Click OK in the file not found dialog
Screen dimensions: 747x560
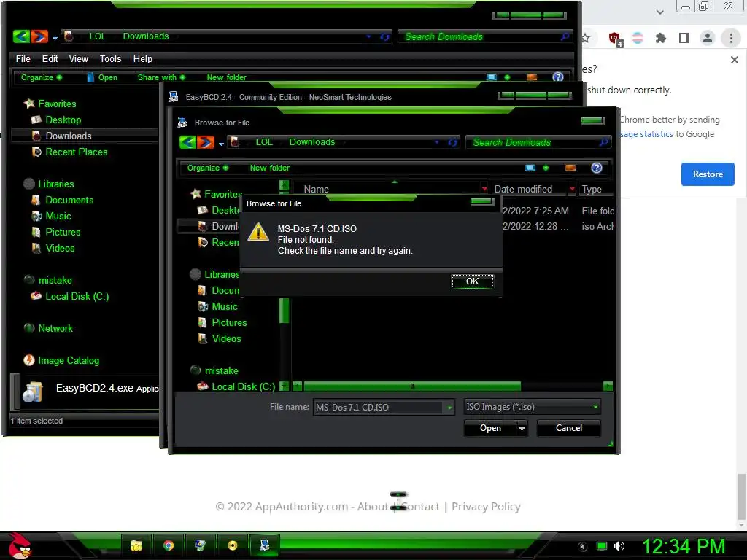point(472,281)
